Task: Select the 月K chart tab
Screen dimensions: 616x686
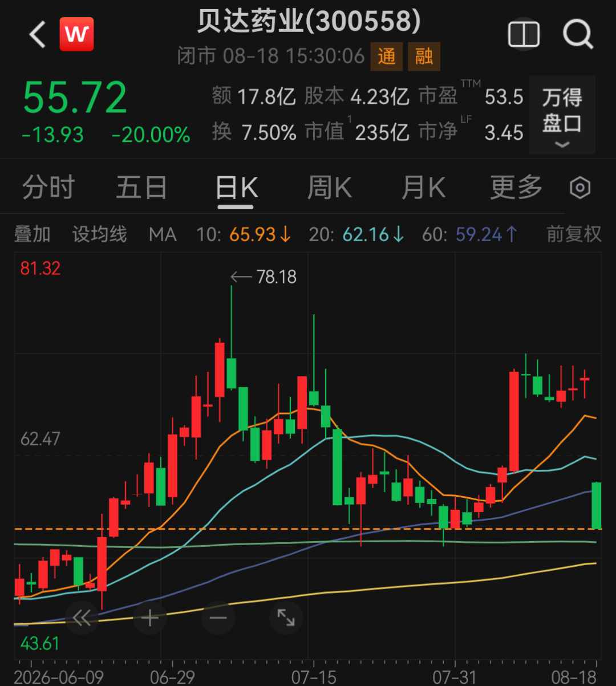Action: (423, 187)
